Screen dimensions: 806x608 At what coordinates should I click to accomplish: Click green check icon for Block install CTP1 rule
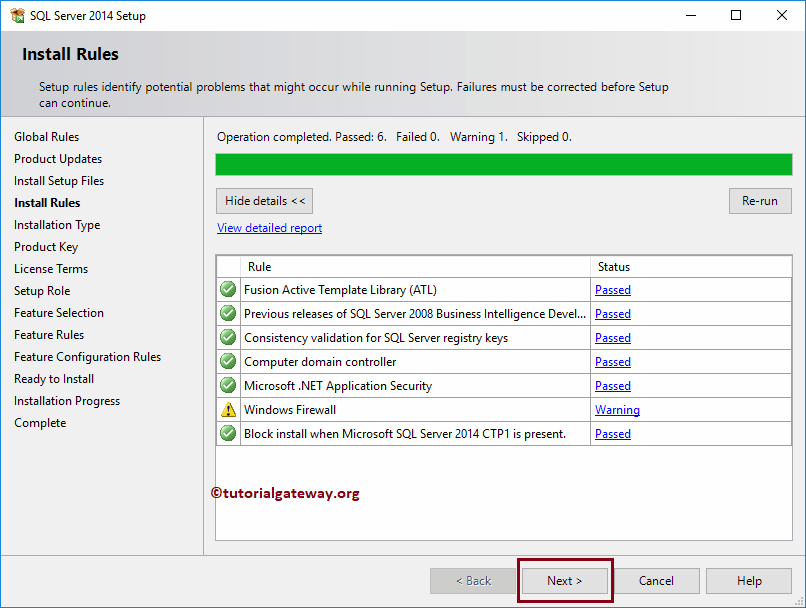pyautogui.click(x=228, y=433)
